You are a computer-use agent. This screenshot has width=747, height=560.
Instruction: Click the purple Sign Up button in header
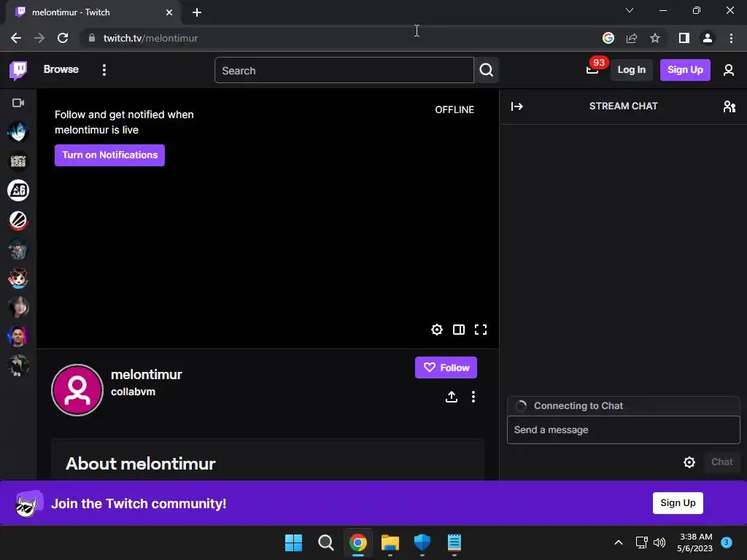click(685, 70)
